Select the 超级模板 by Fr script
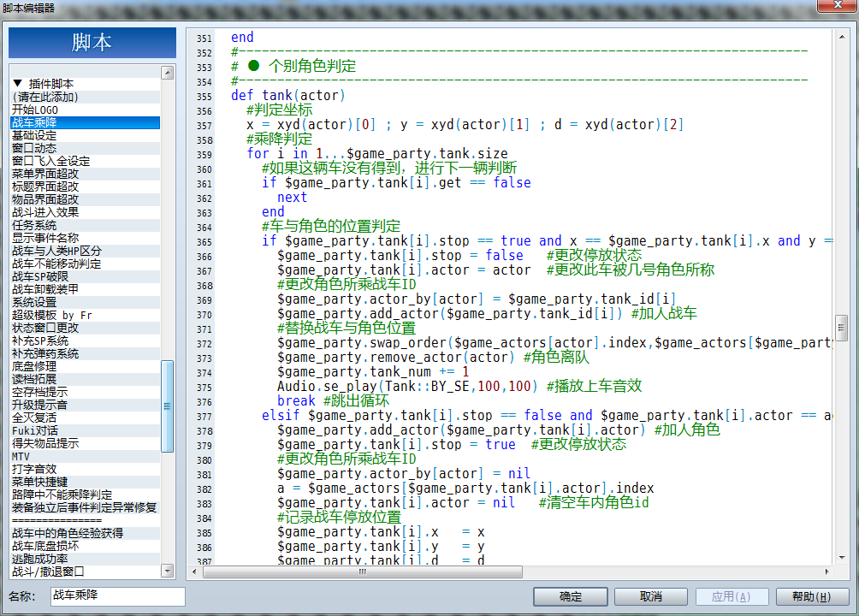Screen dimensions: 859x616 [85, 315]
